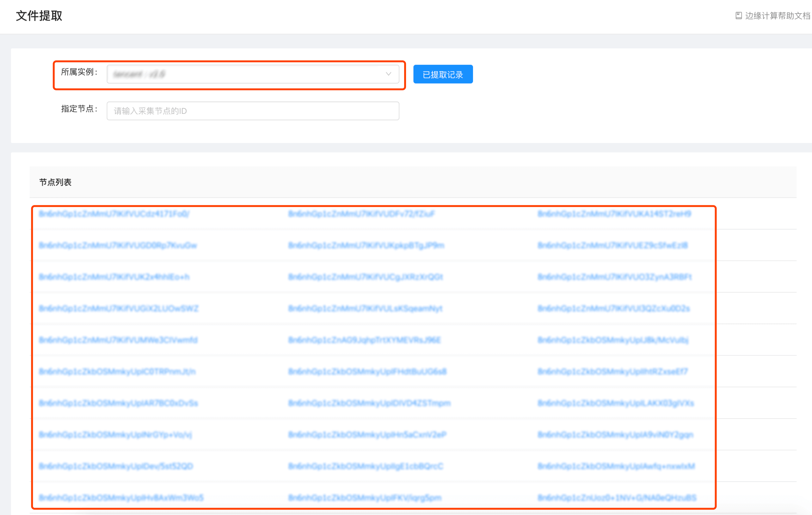Open node link ending with KvuGw
This screenshot has width=812, height=515.
click(x=118, y=245)
